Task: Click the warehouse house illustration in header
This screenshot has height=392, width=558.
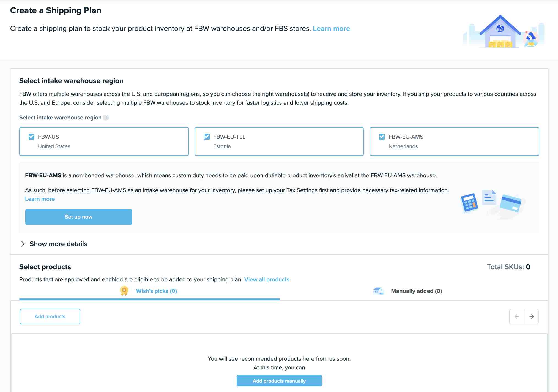Action: pyautogui.click(x=500, y=32)
